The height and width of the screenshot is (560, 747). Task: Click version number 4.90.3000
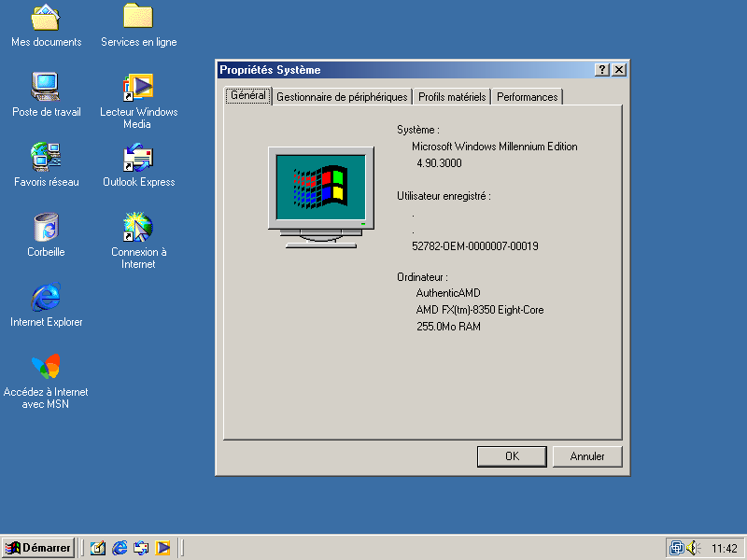pos(439,162)
